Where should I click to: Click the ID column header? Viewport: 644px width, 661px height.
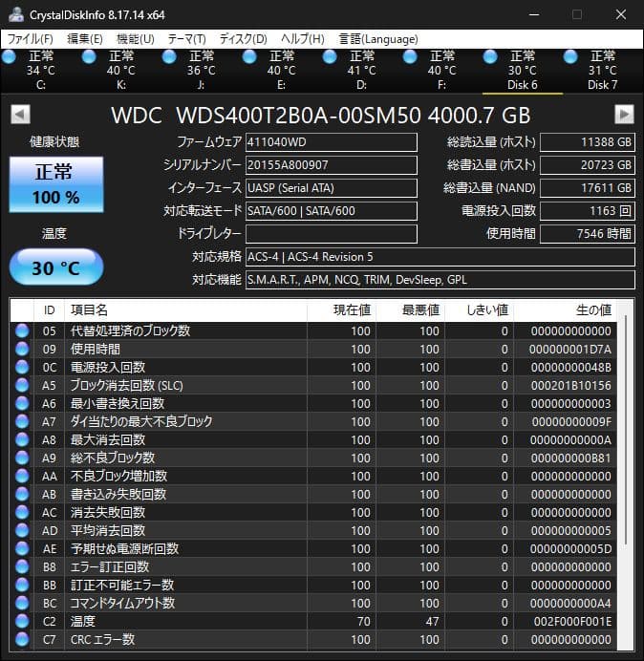click(x=49, y=310)
